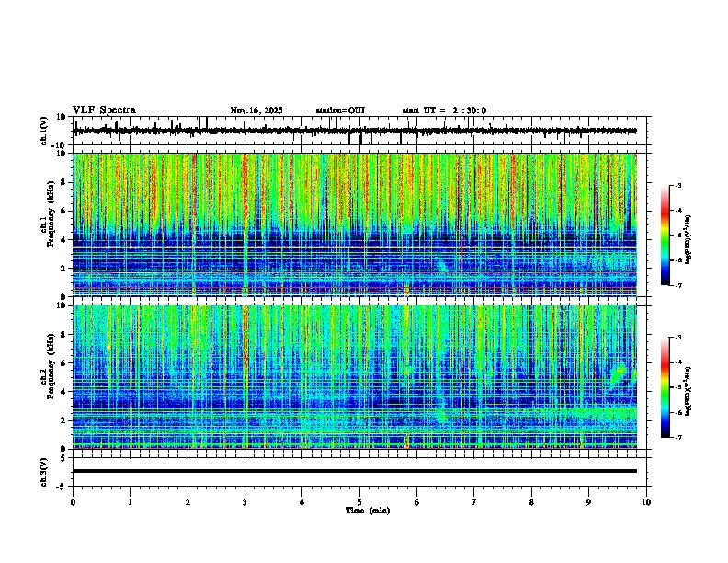This screenshot has width=728, height=563.
Task: Click the "-3" label on ch.2 color bar
Action: point(678,338)
